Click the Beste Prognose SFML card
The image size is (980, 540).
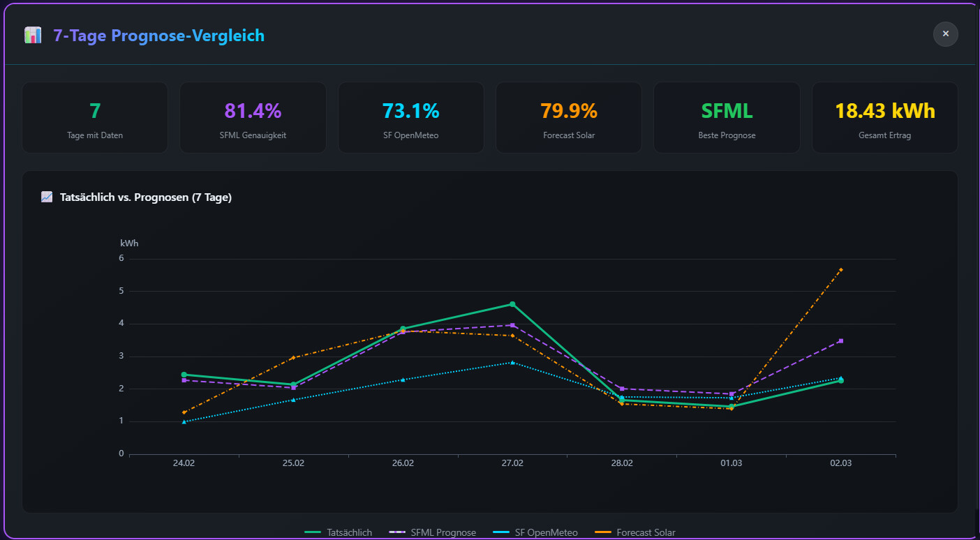coord(727,117)
